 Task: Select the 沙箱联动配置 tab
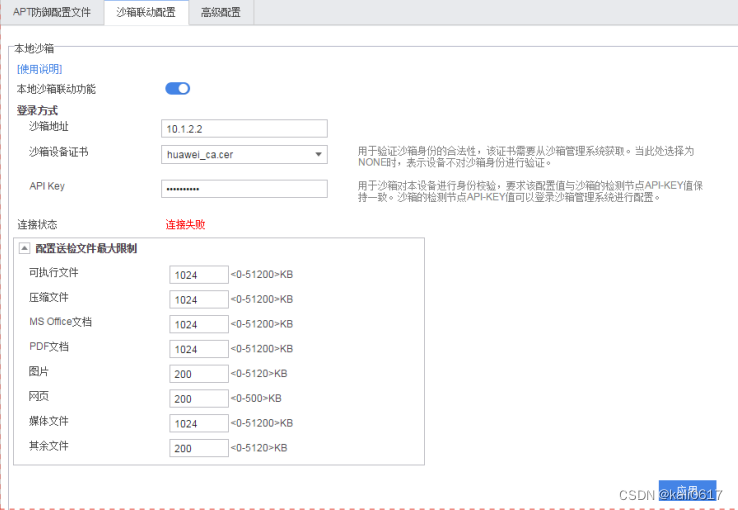tap(146, 12)
